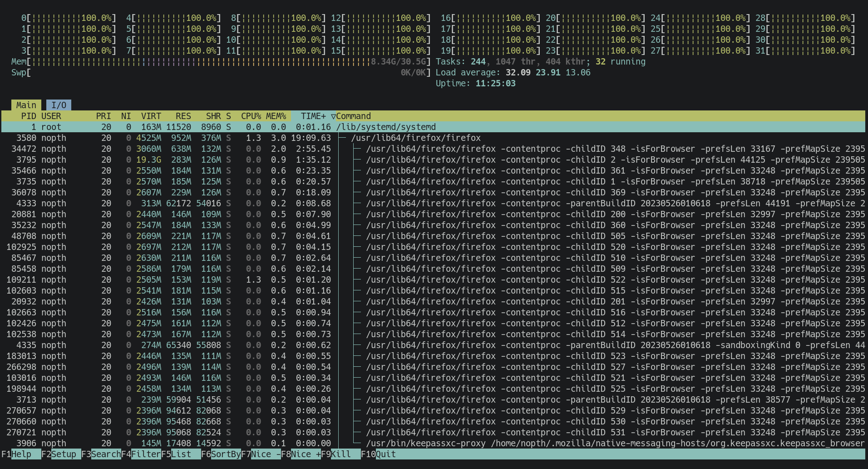Click childID 531 command line
Image resolution: width=868 pixels, height=469 pixels.
(616, 432)
